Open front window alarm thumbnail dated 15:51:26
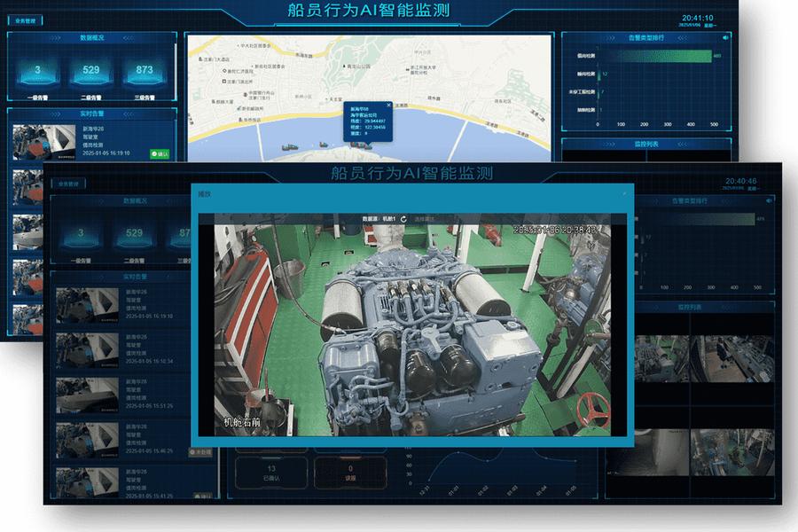The height and width of the screenshot is (532, 798). click(x=87, y=395)
